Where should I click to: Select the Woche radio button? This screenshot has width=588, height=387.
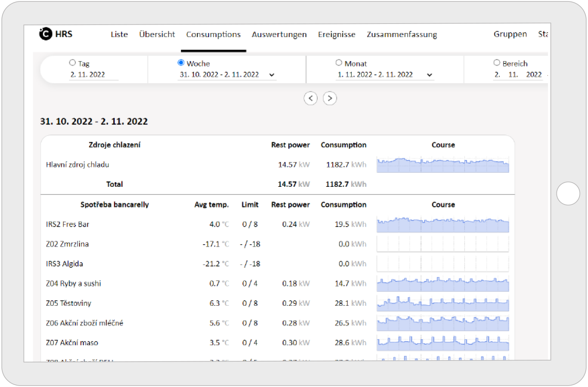coord(181,63)
